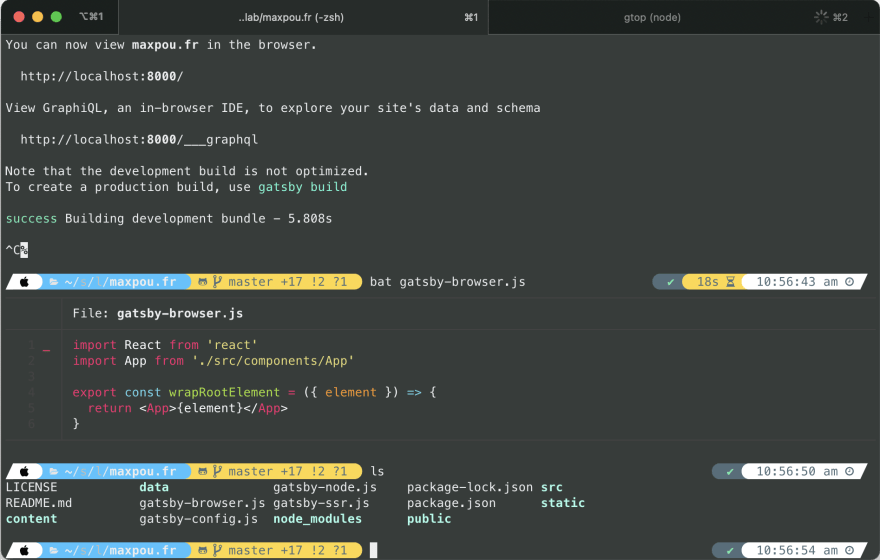Click LICENSE in the ls output
The height and width of the screenshot is (560, 880).
coord(31,487)
